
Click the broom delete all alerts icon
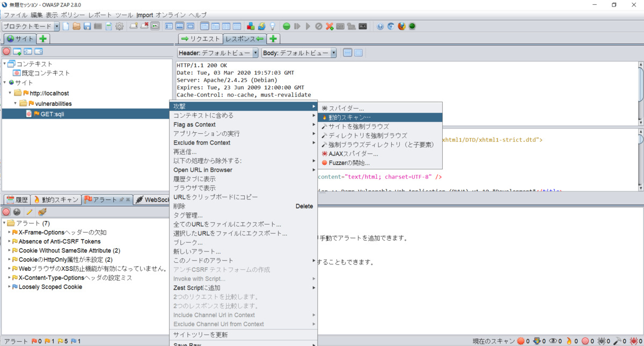click(42, 212)
